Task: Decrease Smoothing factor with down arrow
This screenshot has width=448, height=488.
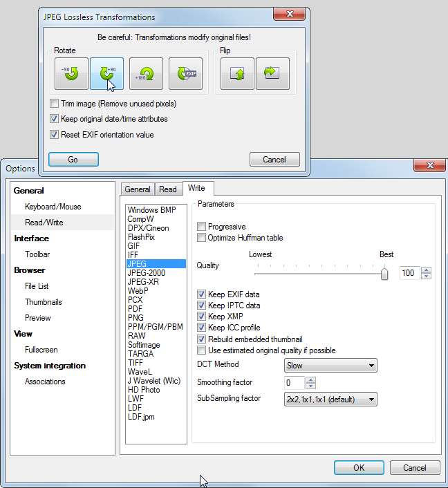Action: (x=310, y=386)
